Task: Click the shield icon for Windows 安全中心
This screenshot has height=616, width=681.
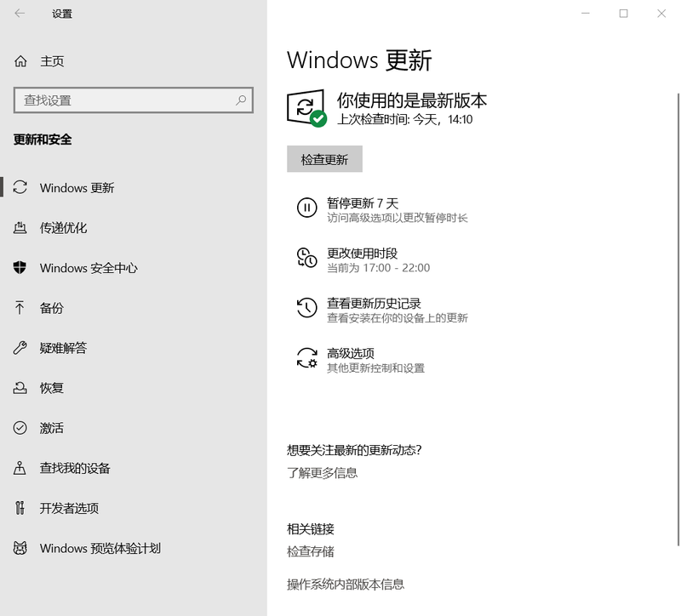Action: pyautogui.click(x=20, y=267)
